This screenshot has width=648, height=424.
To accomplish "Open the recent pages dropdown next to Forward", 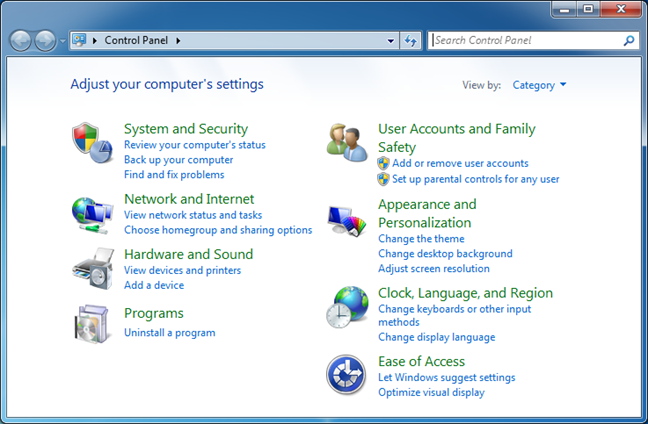I will (62, 41).
